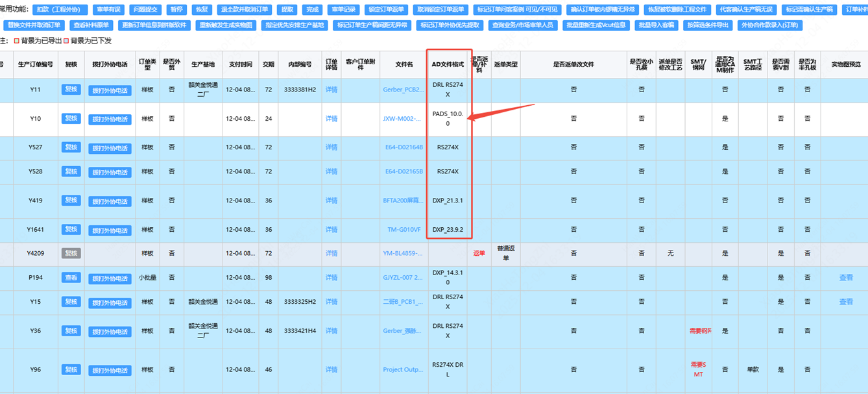This screenshot has width=868, height=394.
Task: Open file link JXW-M002 in row Y10
Action: coord(402,119)
